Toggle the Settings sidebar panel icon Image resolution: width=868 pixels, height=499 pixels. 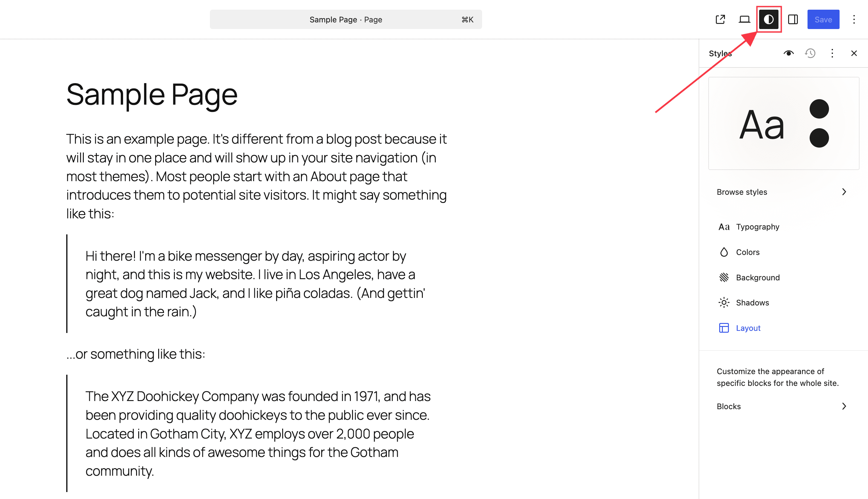pos(793,20)
